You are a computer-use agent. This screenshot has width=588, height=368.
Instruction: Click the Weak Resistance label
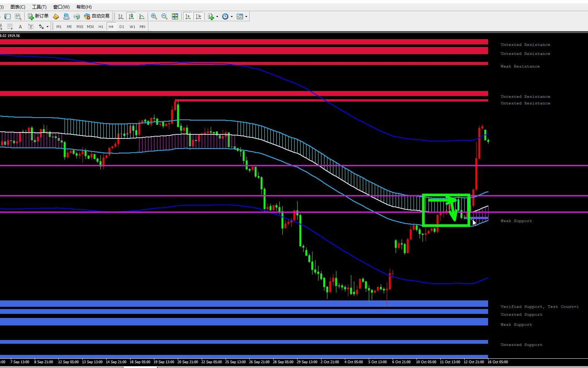click(520, 66)
